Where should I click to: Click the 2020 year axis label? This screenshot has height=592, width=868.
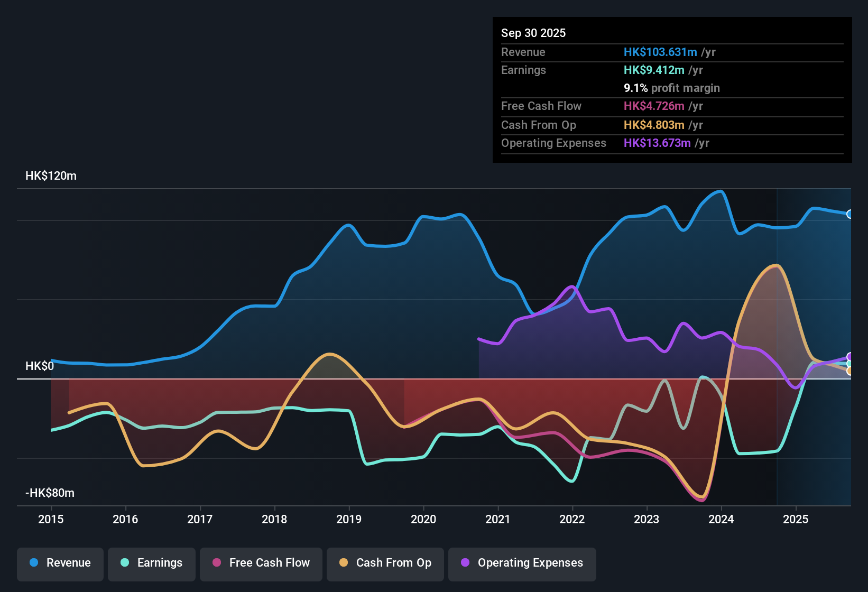point(423,520)
